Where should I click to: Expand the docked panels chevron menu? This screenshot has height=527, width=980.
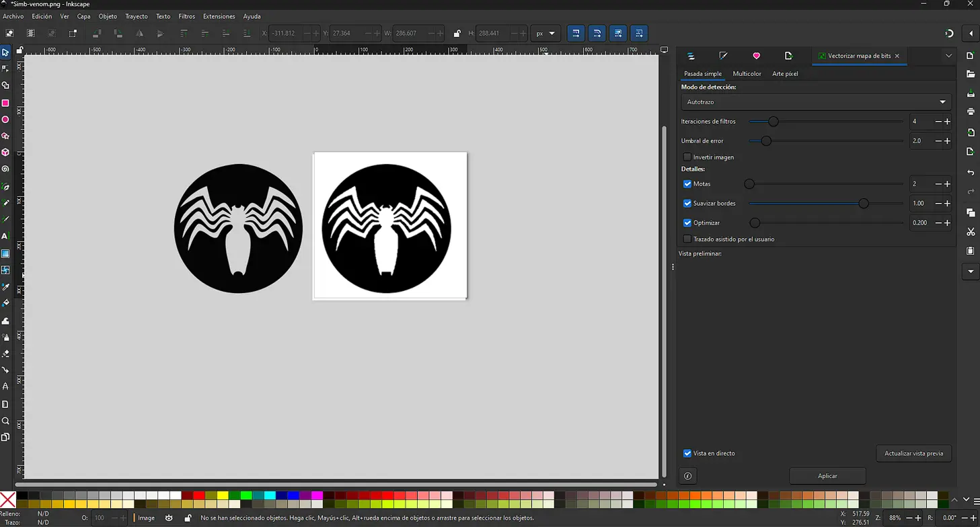[x=948, y=56]
